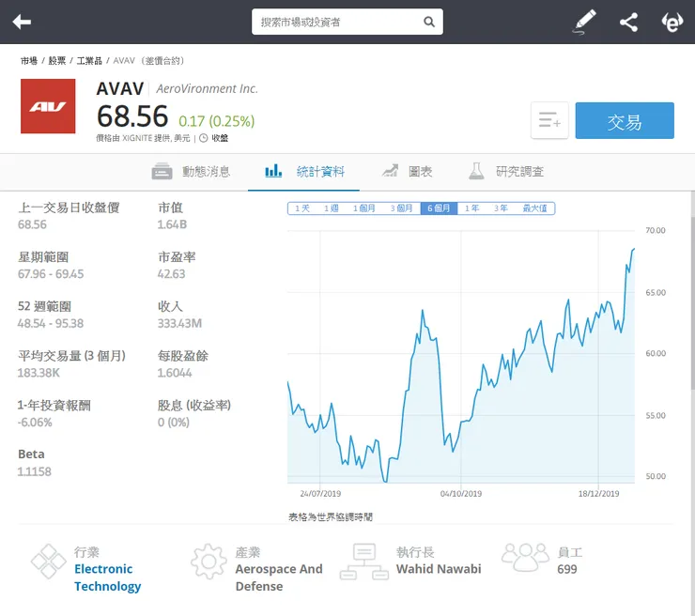Image resolution: width=695 pixels, height=616 pixels.
Task: Click the 1.6044 EPS value
Action: 175,373
